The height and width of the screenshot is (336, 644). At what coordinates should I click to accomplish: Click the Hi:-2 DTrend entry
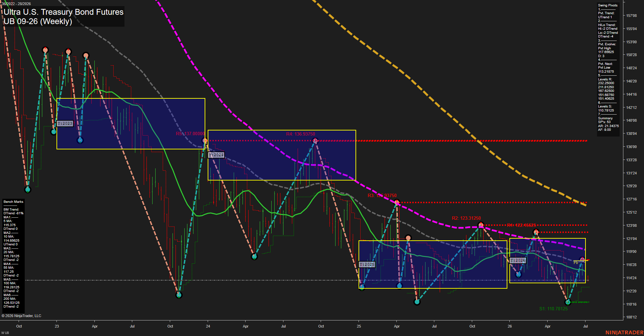(608, 29)
